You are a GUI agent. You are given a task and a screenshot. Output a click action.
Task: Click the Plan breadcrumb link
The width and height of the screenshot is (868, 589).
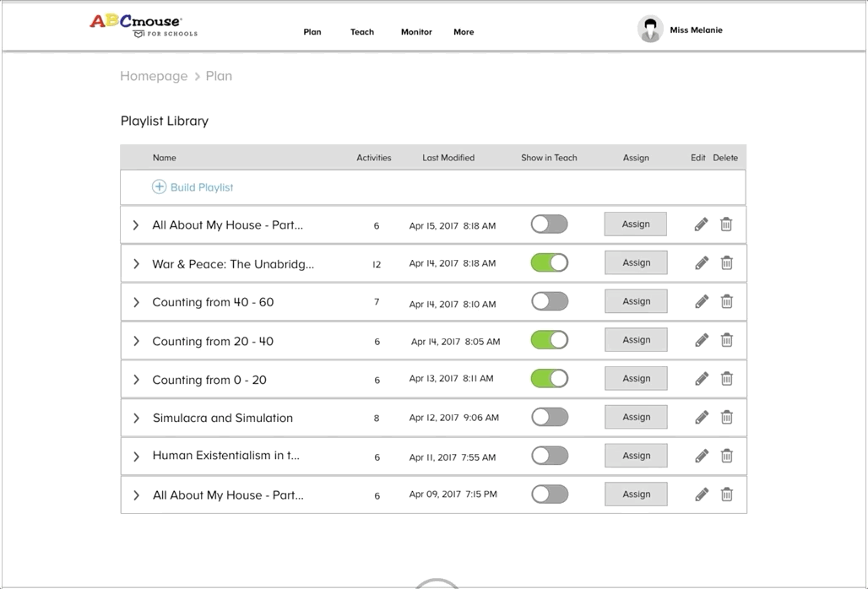pyautogui.click(x=219, y=76)
